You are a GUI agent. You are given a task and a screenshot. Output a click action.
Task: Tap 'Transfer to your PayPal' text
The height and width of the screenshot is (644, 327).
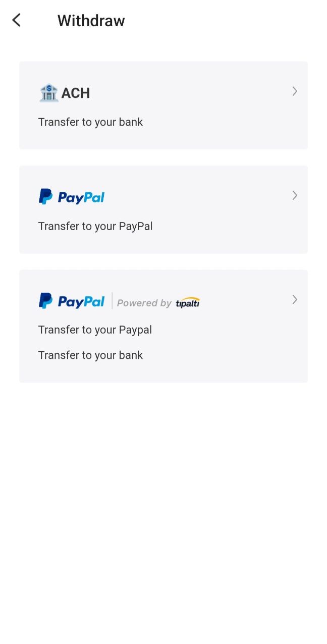(x=95, y=226)
